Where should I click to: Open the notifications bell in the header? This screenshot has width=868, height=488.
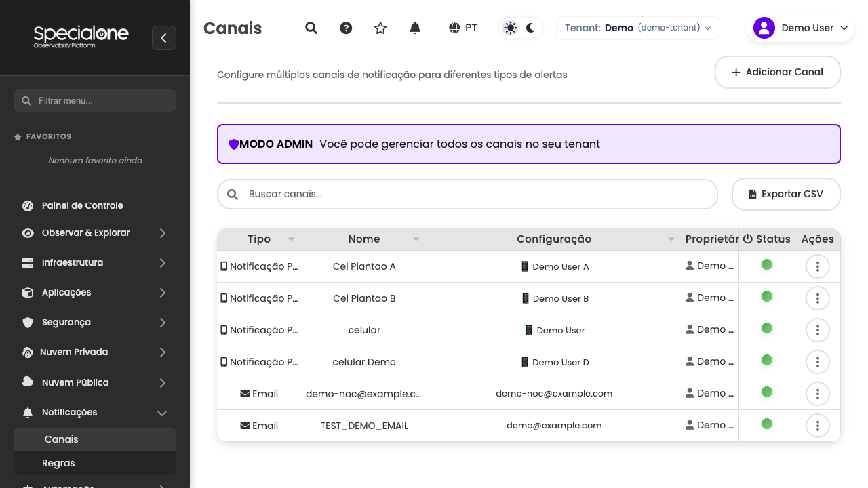click(x=415, y=28)
